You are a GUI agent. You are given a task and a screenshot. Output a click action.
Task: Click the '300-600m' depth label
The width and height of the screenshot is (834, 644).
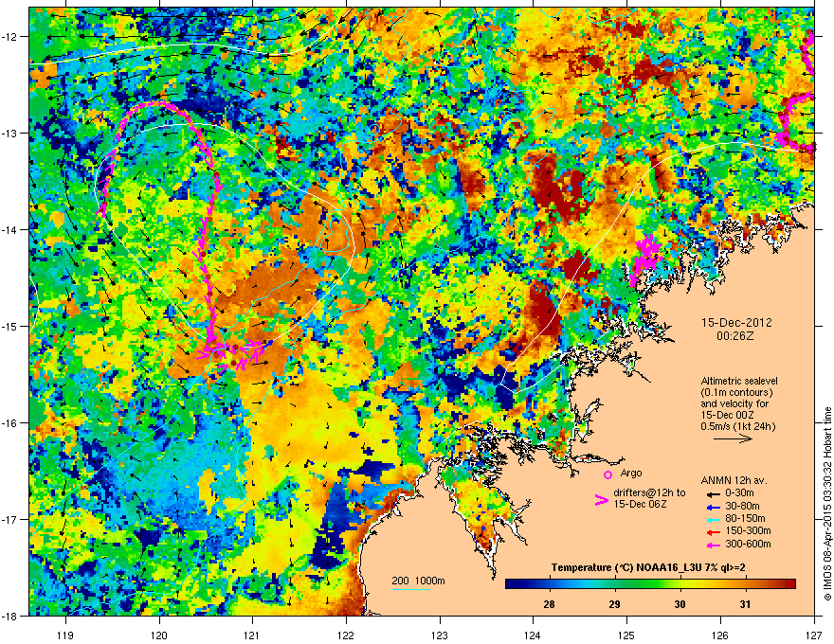coord(748,545)
